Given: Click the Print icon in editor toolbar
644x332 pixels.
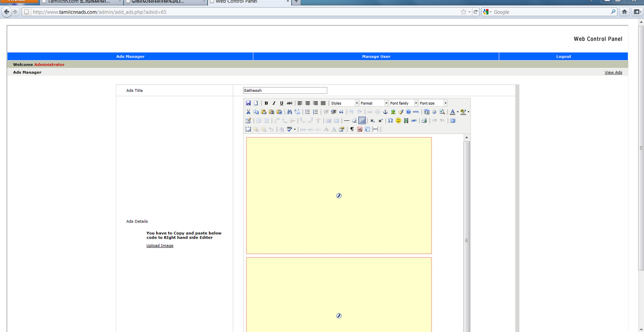Looking at the screenshot, I should (x=424, y=120).
